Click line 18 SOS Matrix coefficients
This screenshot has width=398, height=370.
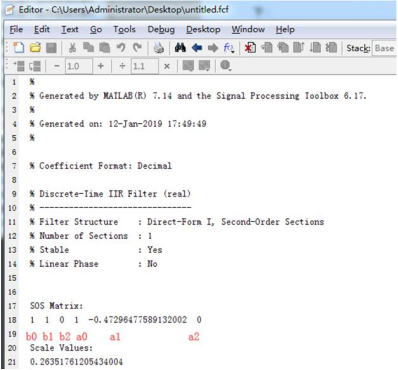[116, 320]
